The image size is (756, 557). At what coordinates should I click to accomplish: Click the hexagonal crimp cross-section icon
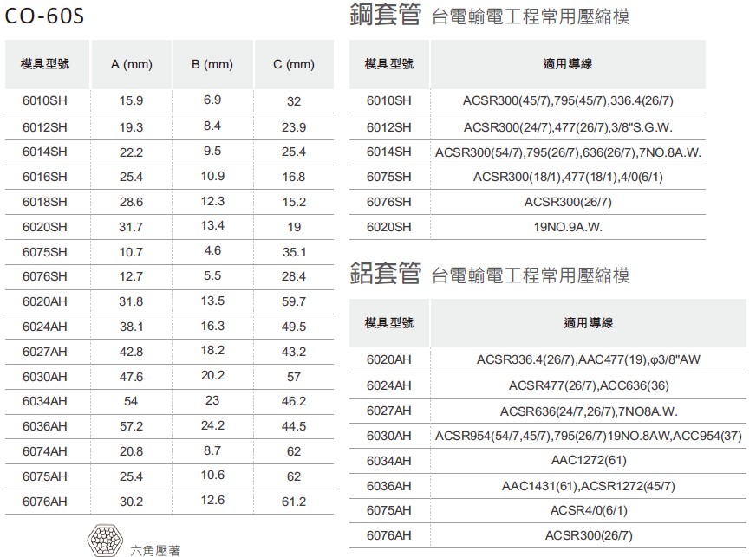[105, 541]
